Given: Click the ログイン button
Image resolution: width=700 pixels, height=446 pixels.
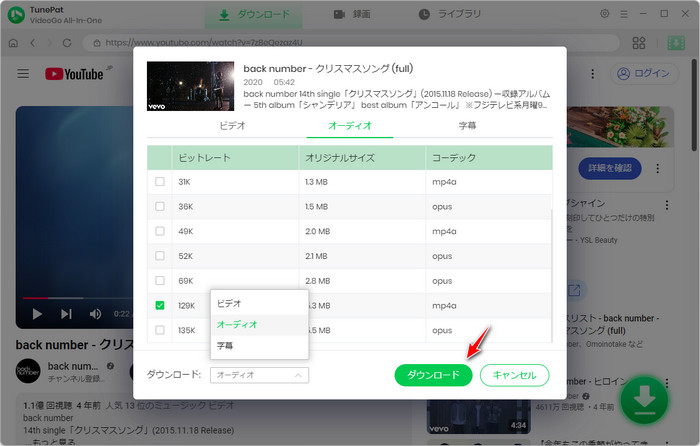Looking at the screenshot, I should 644,73.
